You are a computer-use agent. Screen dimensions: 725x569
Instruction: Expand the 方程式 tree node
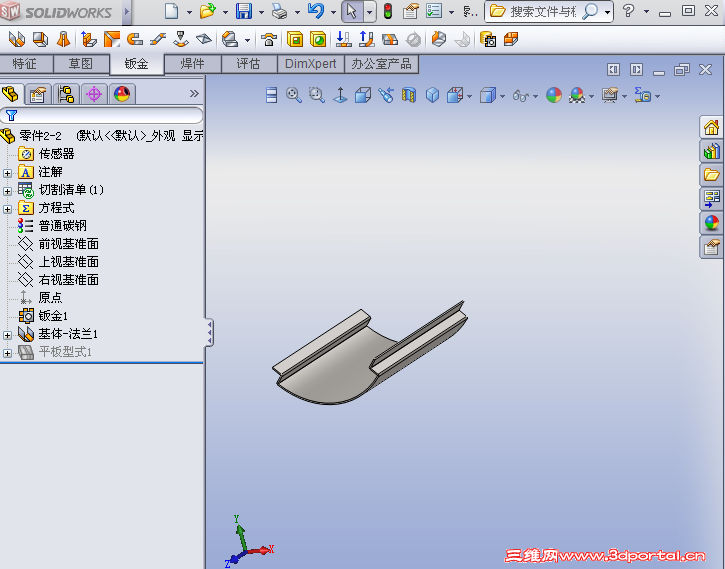click(x=7, y=209)
